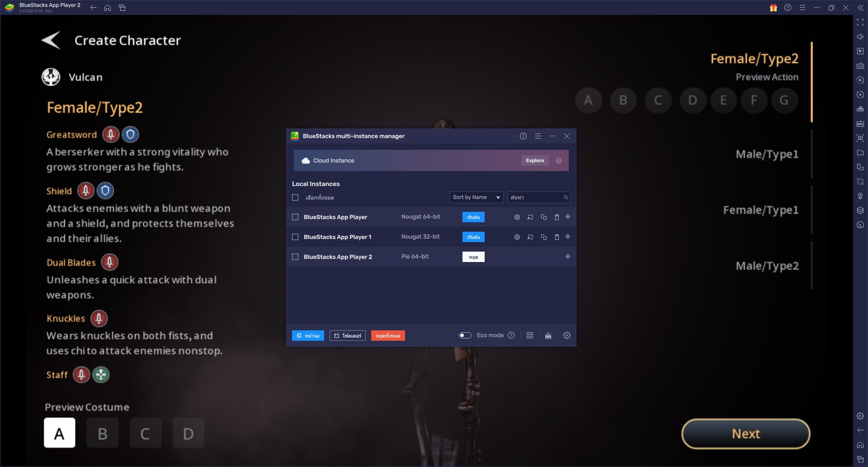Viewport: 868px width, 467px height.
Task: Open keyboard controls icon in side toolbar
Action: 860,66
